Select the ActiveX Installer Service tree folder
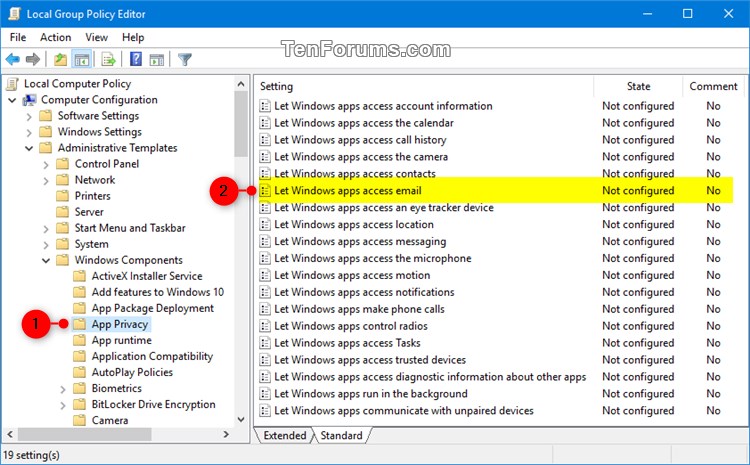This screenshot has height=465, width=750. 147,276
